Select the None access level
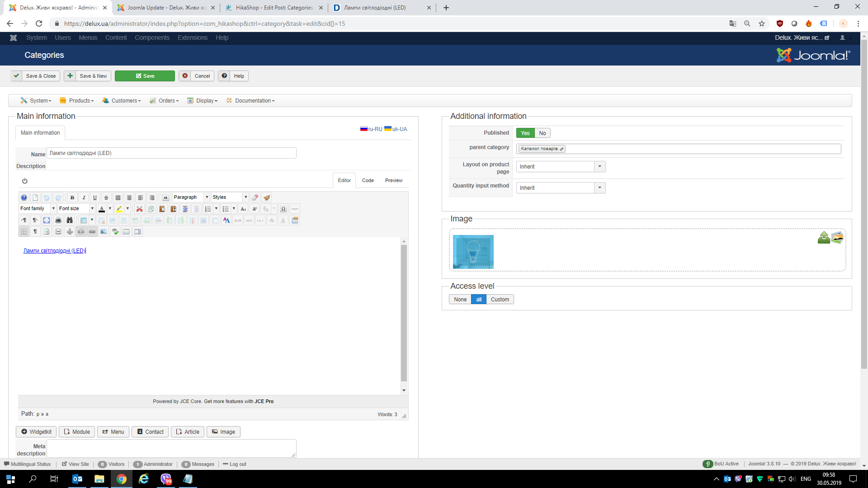Screen dimensions: 868x488 click(x=460, y=299)
